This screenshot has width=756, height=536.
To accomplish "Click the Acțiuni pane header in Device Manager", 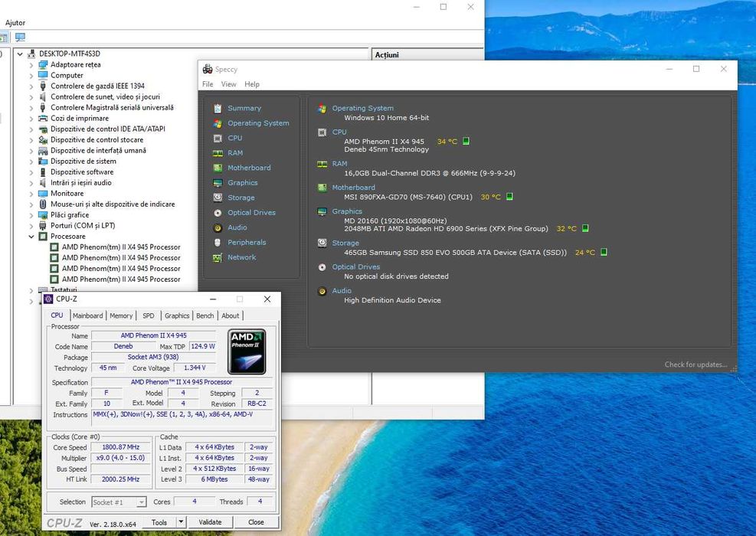I will 427,55.
